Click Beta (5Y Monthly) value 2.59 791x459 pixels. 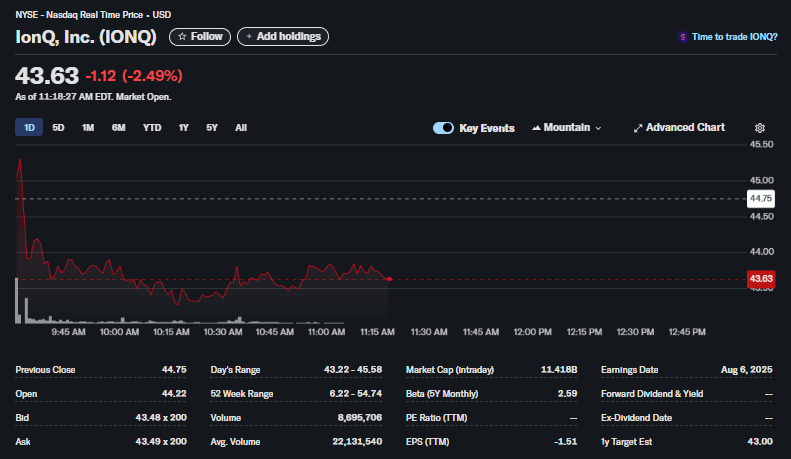point(568,393)
